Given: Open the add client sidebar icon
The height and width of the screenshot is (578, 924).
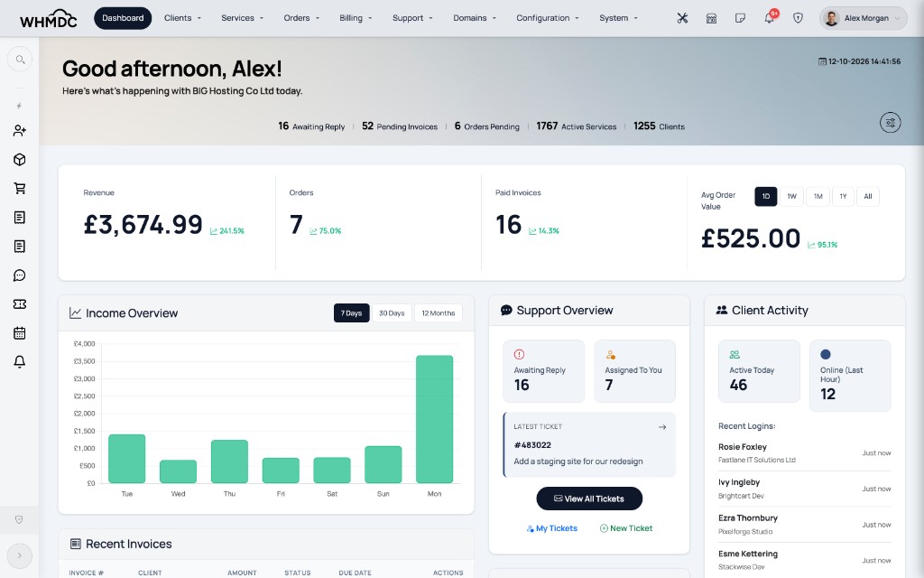Looking at the screenshot, I should click(20, 130).
